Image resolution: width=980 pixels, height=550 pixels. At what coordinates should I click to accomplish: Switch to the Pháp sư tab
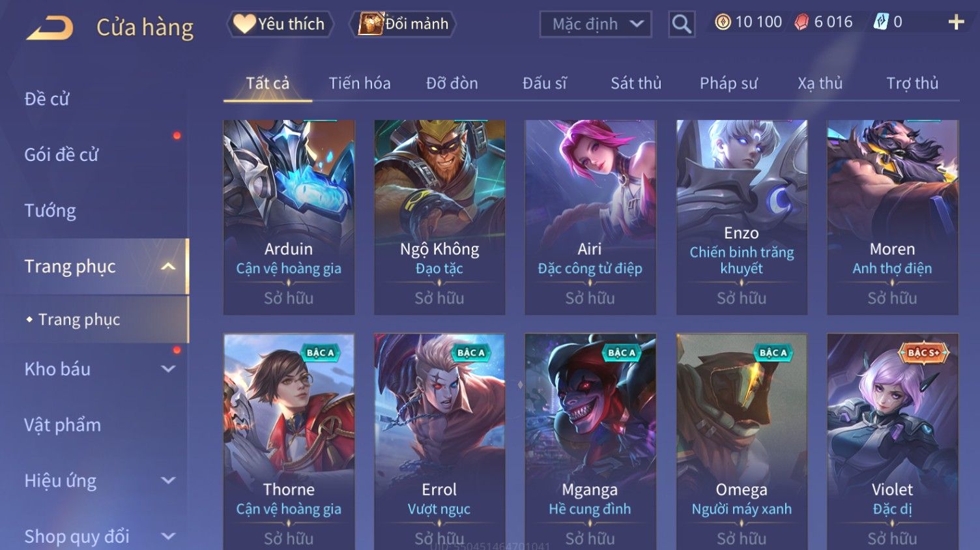point(728,83)
